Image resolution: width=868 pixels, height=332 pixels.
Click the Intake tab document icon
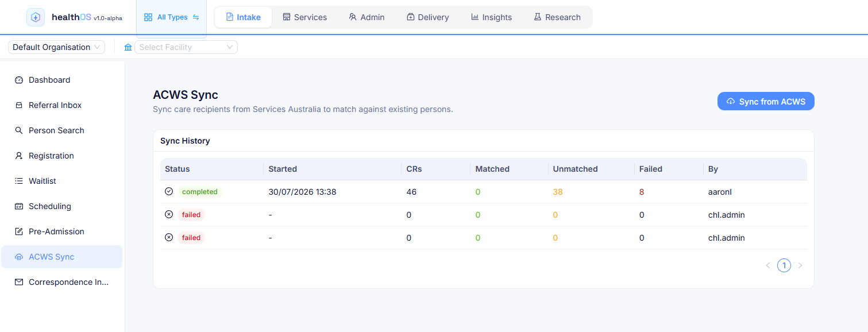click(230, 17)
